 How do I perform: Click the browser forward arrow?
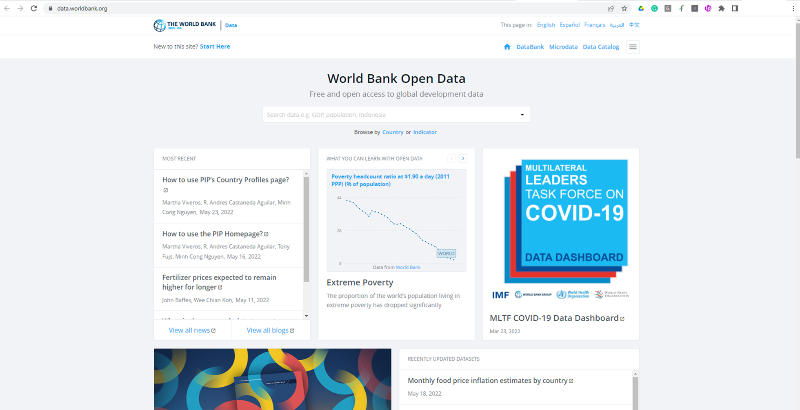tap(20, 8)
